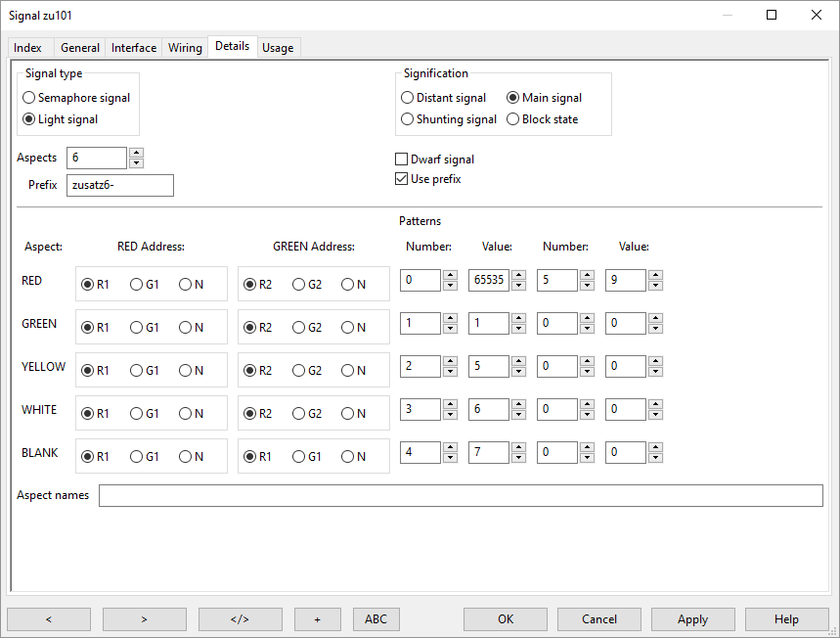Select Semaphore signal radio button
The width and height of the screenshot is (840, 638).
[29, 98]
